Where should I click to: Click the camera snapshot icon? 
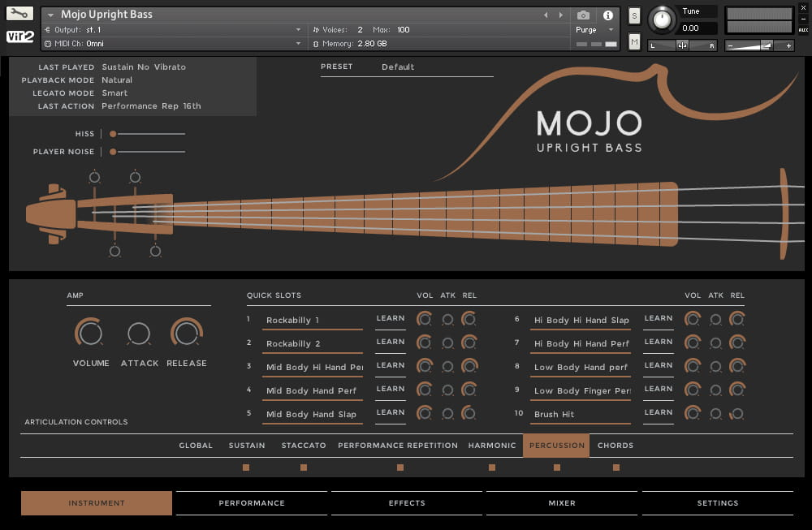click(583, 15)
